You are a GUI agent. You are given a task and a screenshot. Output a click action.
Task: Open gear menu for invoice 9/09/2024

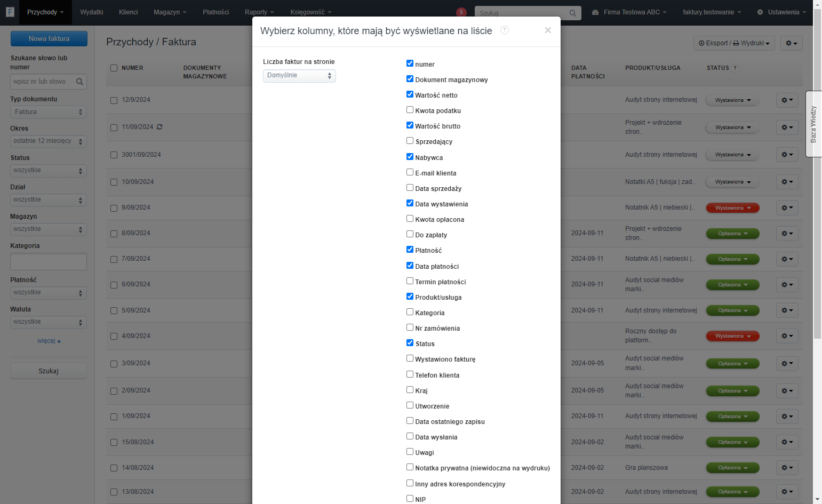click(787, 208)
